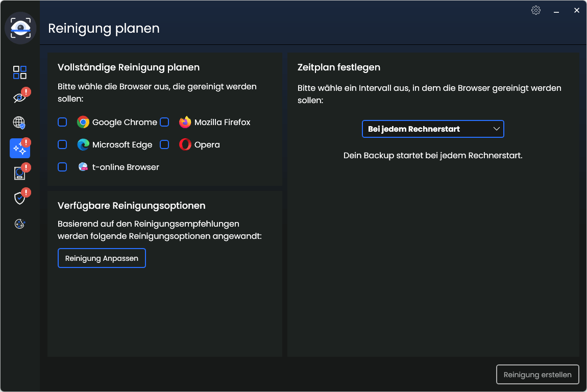The height and width of the screenshot is (392, 587).
Task: Open the shield security section
Action: click(x=19, y=198)
